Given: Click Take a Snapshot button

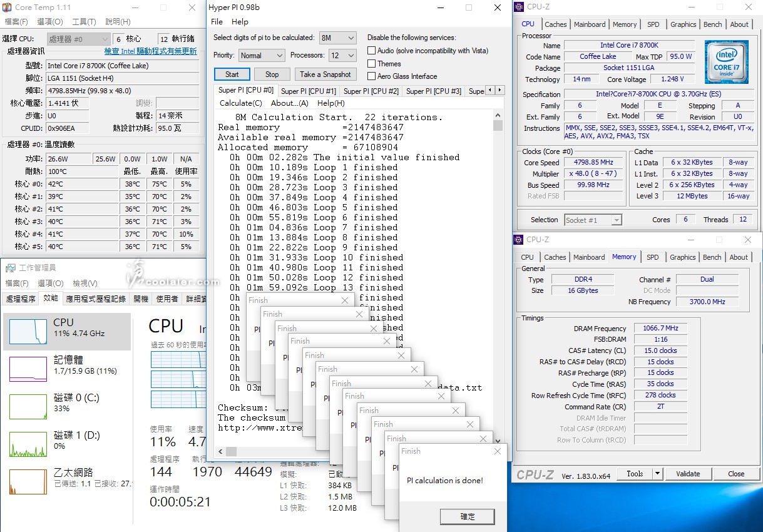Looking at the screenshot, I should (x=325, y=74).
